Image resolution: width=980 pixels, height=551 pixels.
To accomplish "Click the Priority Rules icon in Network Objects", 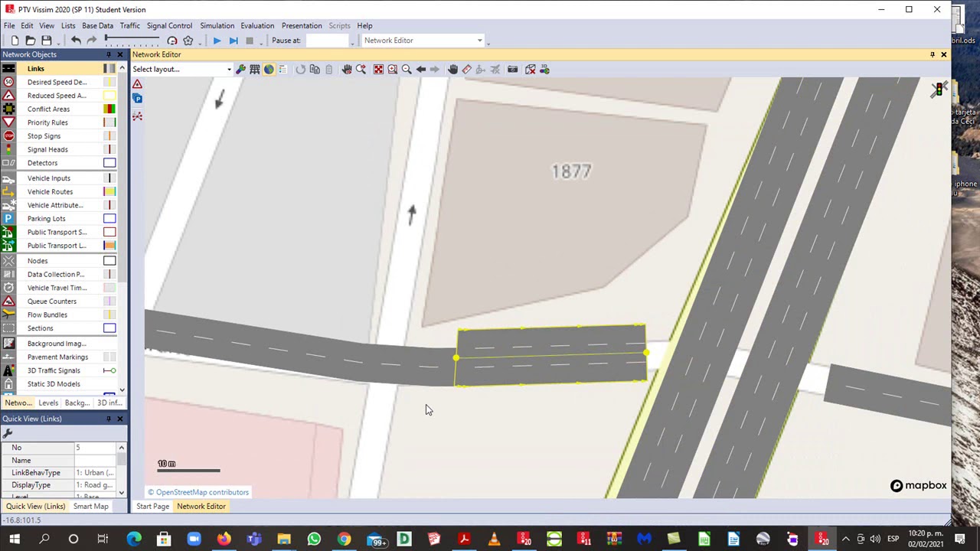I will tap(8, 122).
